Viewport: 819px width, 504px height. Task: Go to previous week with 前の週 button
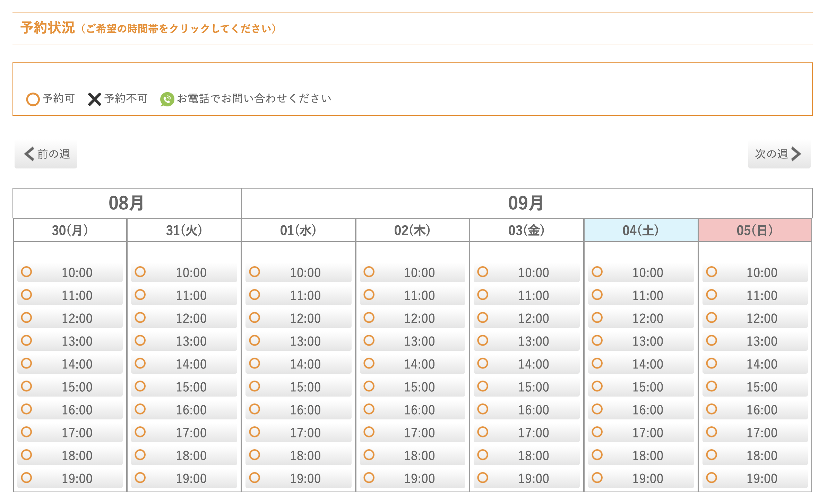point(46,154)
